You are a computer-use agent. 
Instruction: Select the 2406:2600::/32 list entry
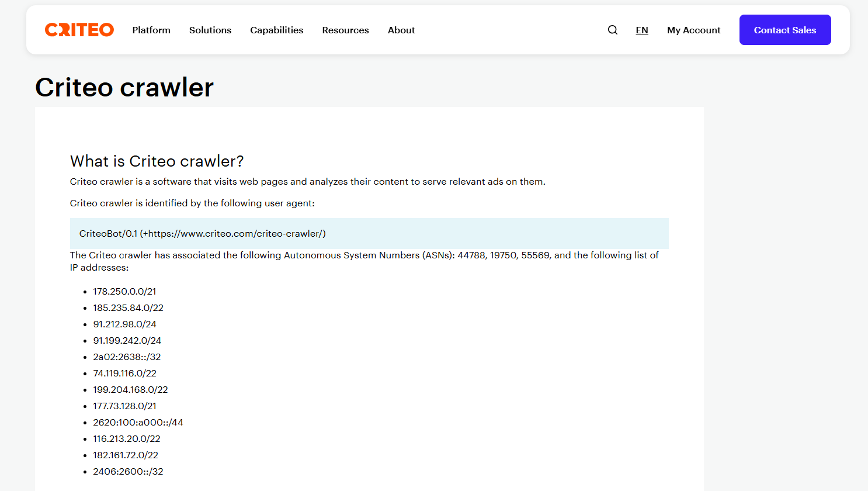[128, 471]
